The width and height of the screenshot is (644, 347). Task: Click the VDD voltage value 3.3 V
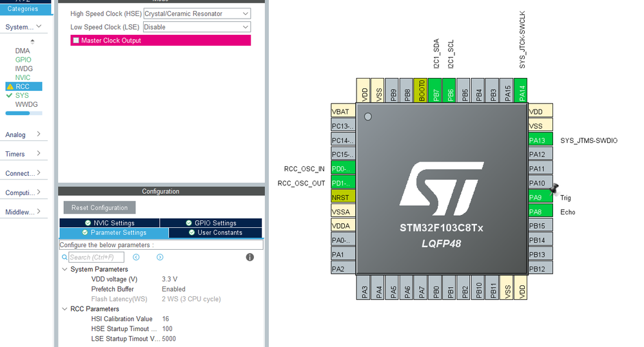[x=169, y=279]
